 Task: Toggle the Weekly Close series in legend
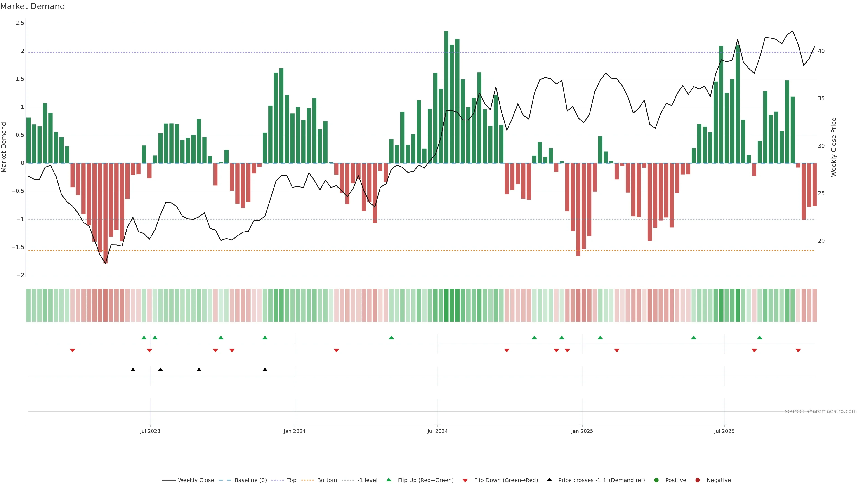[x=196, y=480]
